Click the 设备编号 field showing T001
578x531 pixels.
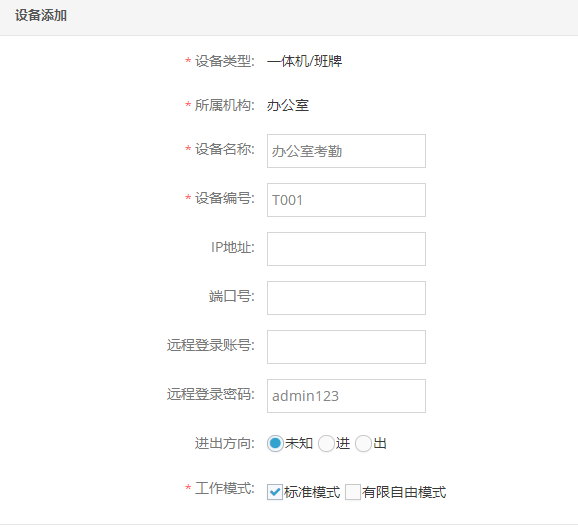(346, 200)
